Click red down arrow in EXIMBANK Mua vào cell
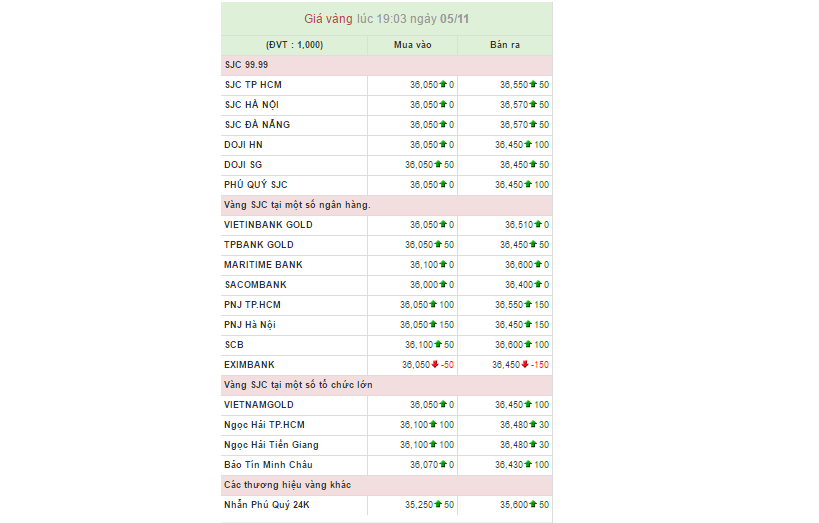Screen dimensions: 819x523 click(x=436, y=365)
